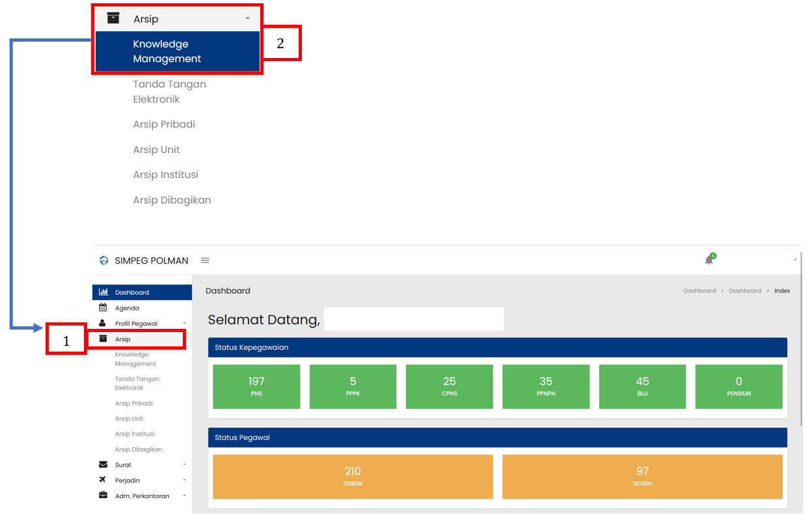Toggle the hamburger menu beside SIMPEG POLMAN
The height and width of the screenshot is (517, 812).
205,260
